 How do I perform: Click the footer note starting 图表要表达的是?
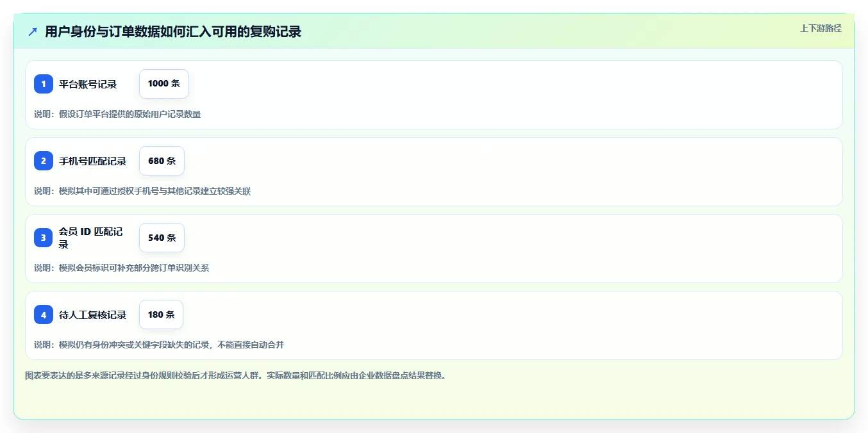(x=235, y=375)
